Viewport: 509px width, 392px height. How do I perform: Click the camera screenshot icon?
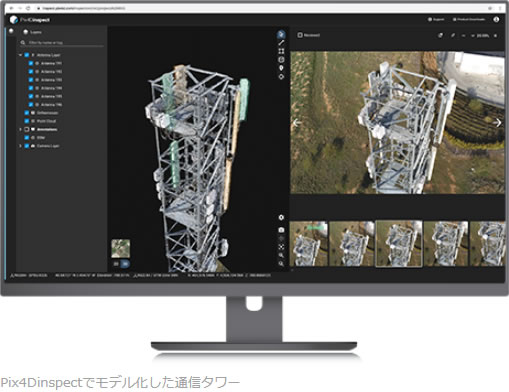click(281, 230)
